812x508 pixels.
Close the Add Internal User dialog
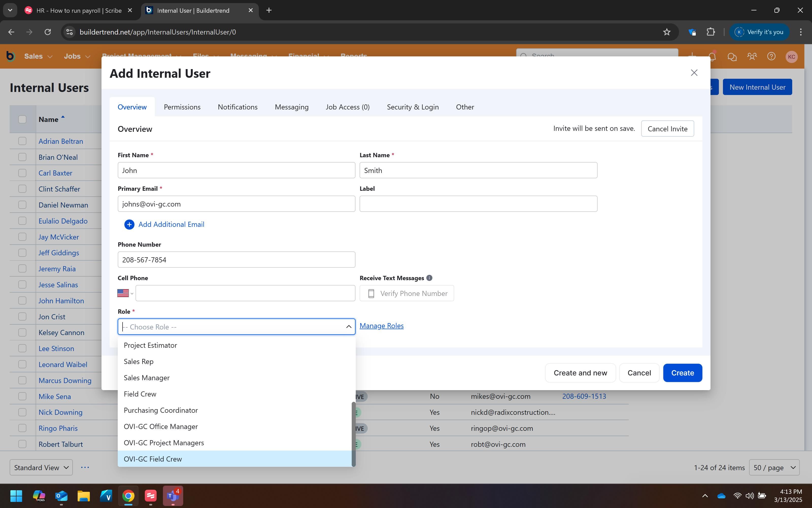click(x=694, y=73)
